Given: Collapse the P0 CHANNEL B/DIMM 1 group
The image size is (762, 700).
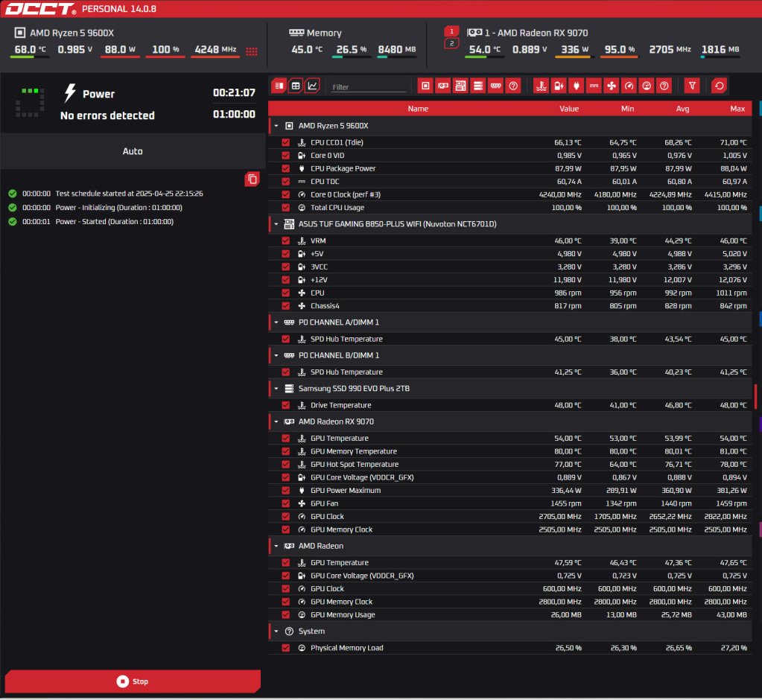Looking at the screenshot, I should click(276, 355).
